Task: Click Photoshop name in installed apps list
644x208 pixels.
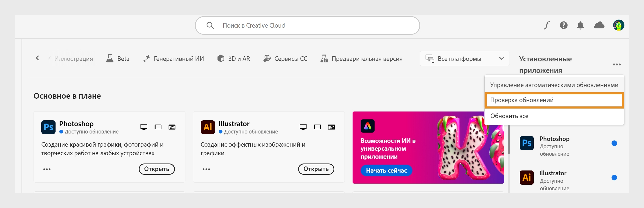Action: tap(554, 139)
